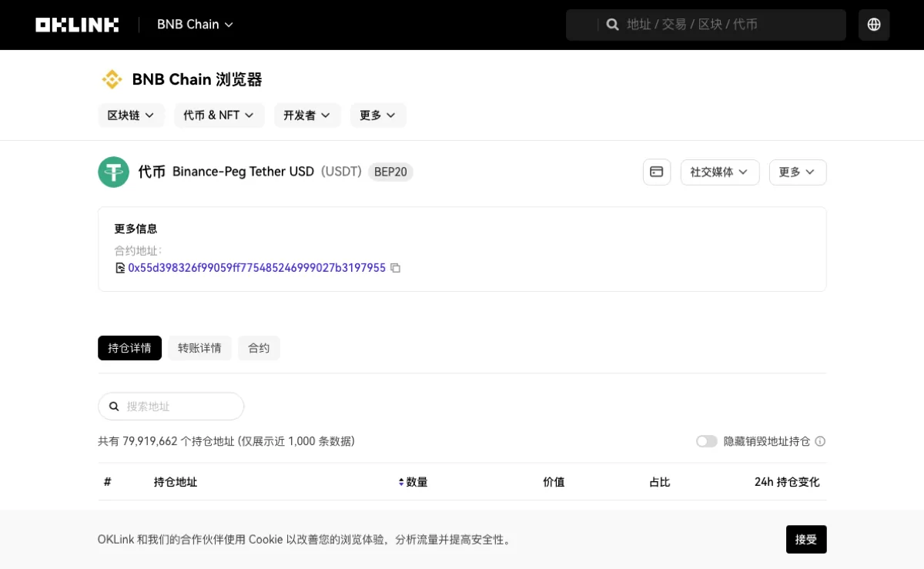Click the Tether USDT token icon

[x=113, y=172]
